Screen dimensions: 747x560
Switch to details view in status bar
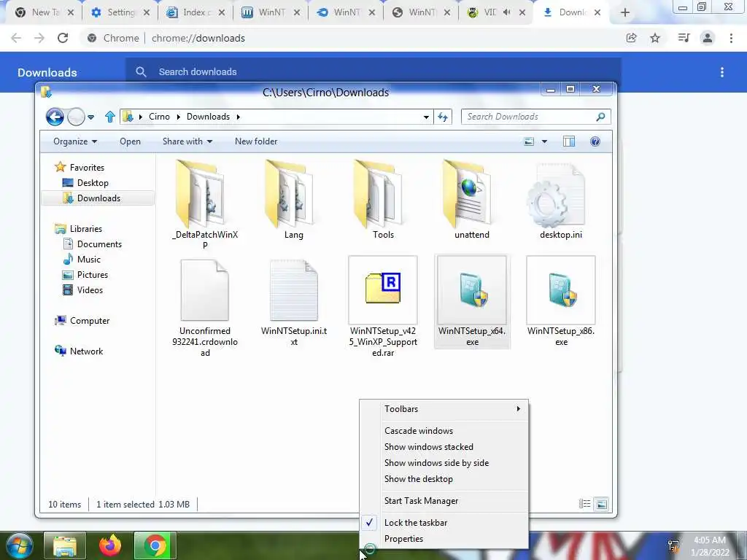click(584, 504)
